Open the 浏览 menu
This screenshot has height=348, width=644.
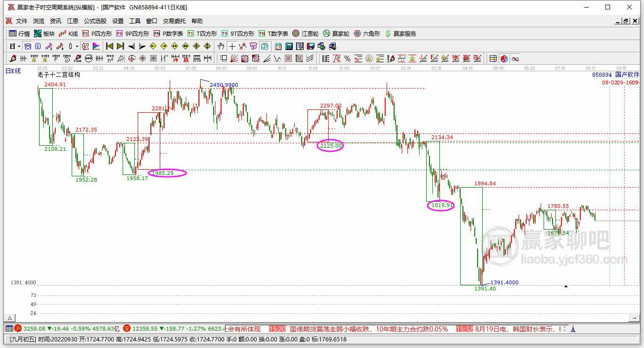(x=39, y=21)
